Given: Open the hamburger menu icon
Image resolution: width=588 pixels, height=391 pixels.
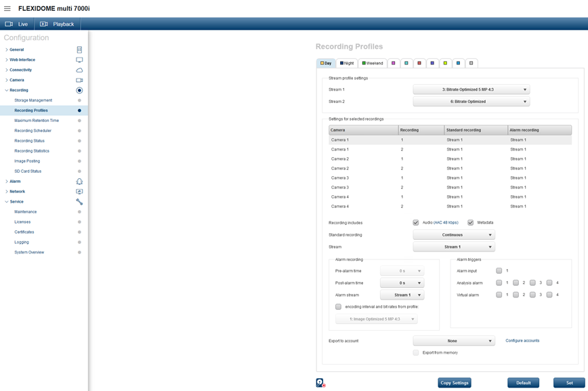Looking at the screenshot, I should [x=7, y=8].
